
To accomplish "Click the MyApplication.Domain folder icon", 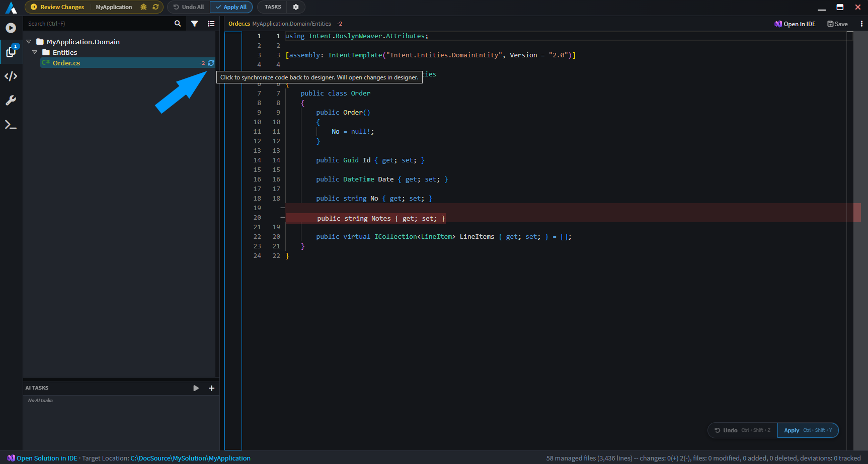I will [x=40, y=42].
